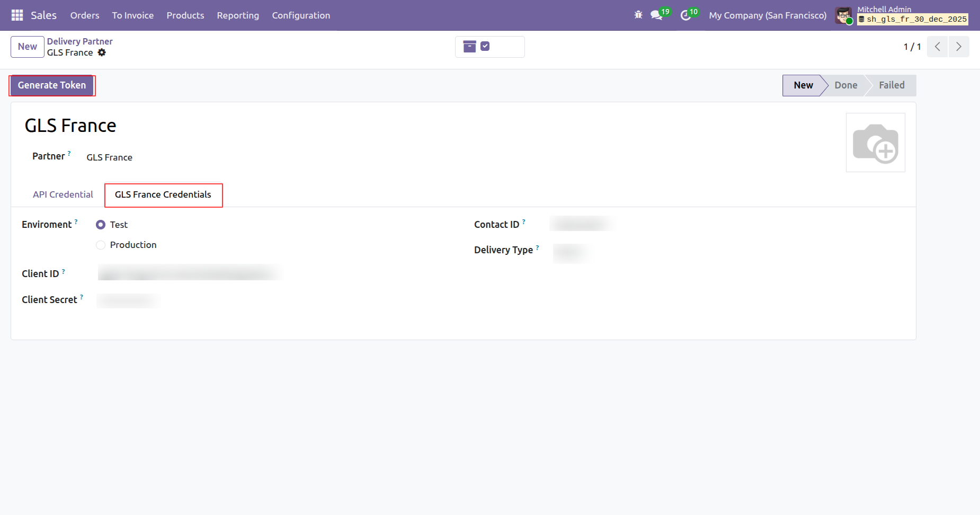Go to the previous record arrow

tap(937, 47)
